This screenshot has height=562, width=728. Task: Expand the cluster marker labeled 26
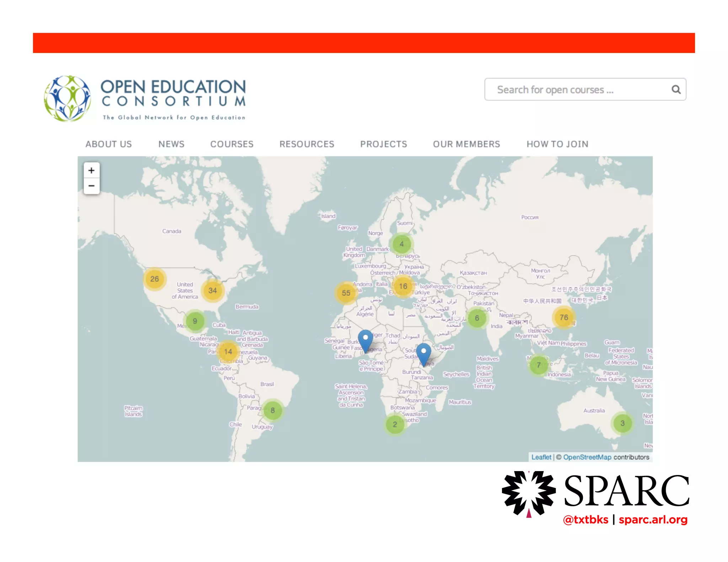coord(155,279)
